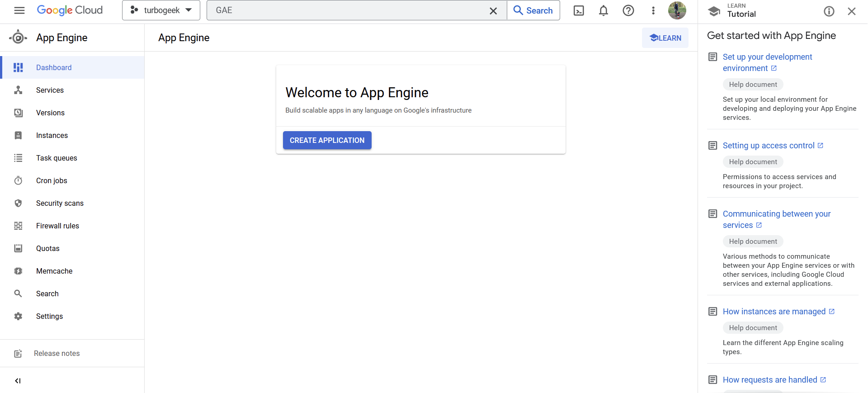Open How requests are handled link
This screenshot has width=868, height=393.
[774, 380]
